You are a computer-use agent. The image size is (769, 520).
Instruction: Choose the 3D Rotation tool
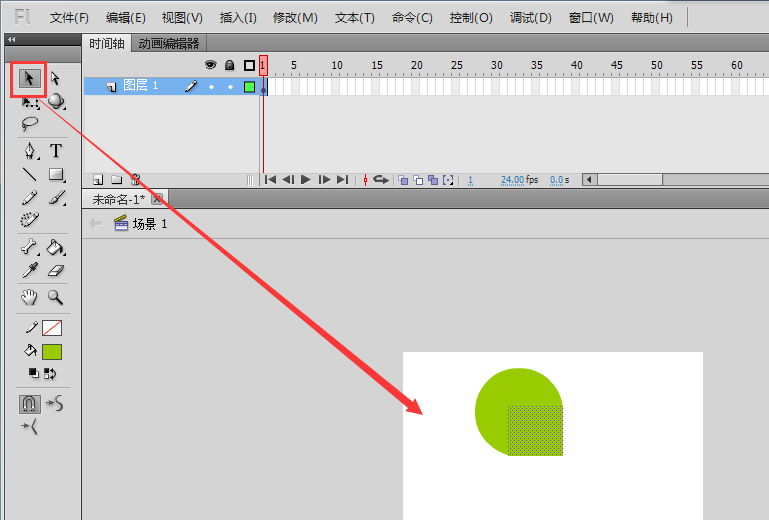pos(56,101)
